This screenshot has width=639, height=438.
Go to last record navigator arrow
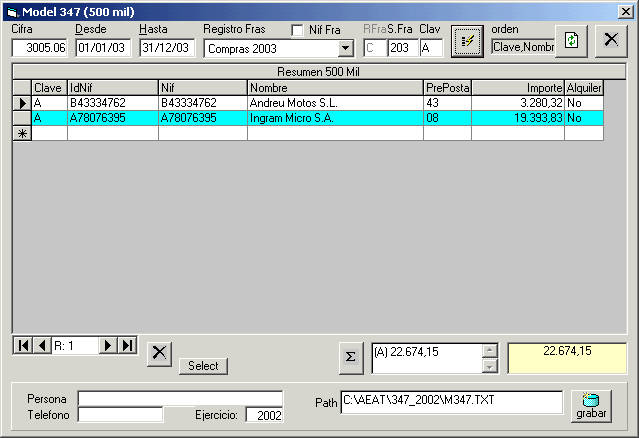coord(127,345)
